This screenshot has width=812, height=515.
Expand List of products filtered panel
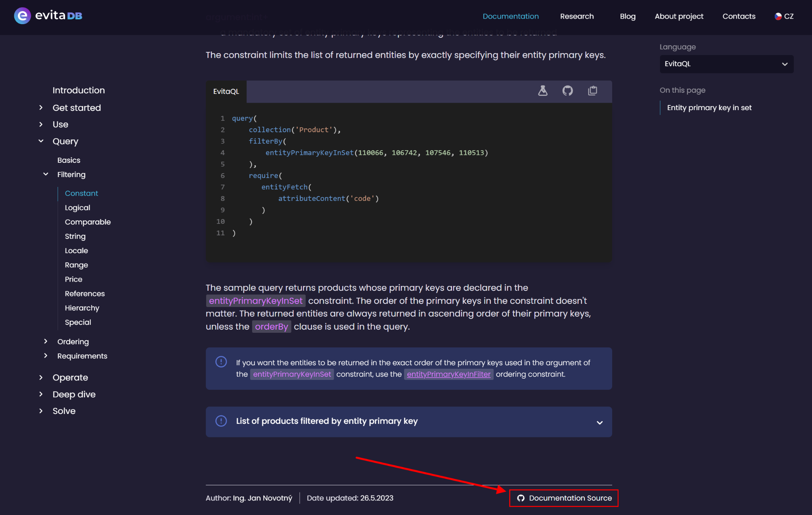tap(599, 422)
